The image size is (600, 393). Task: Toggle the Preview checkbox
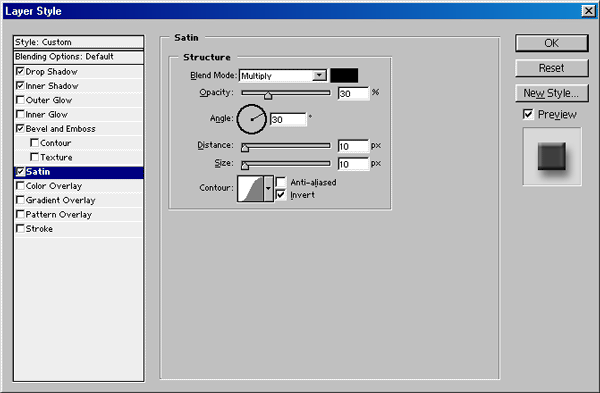[x=528, y=114]
